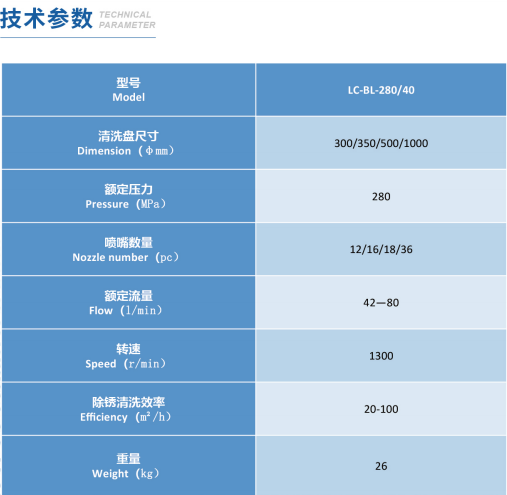Click the MPa unit text in Pressure row

[150, 204]
